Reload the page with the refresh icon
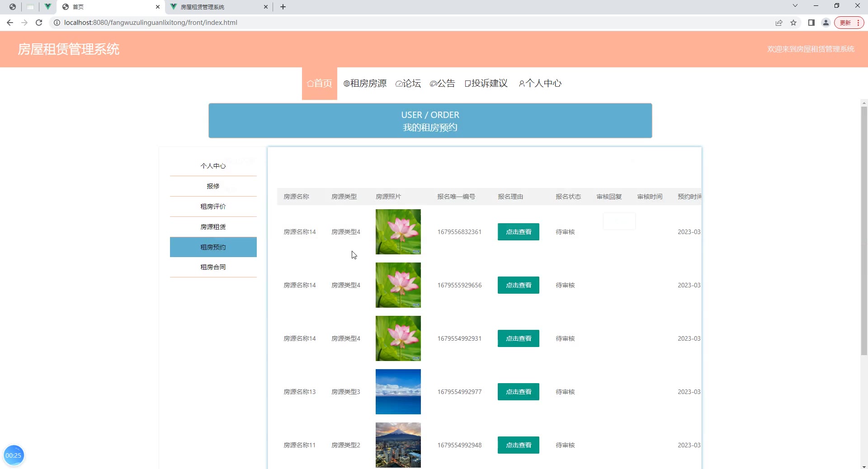Viewport: 868px width, 469px height. pyautogui.click(x=39, y=23)
